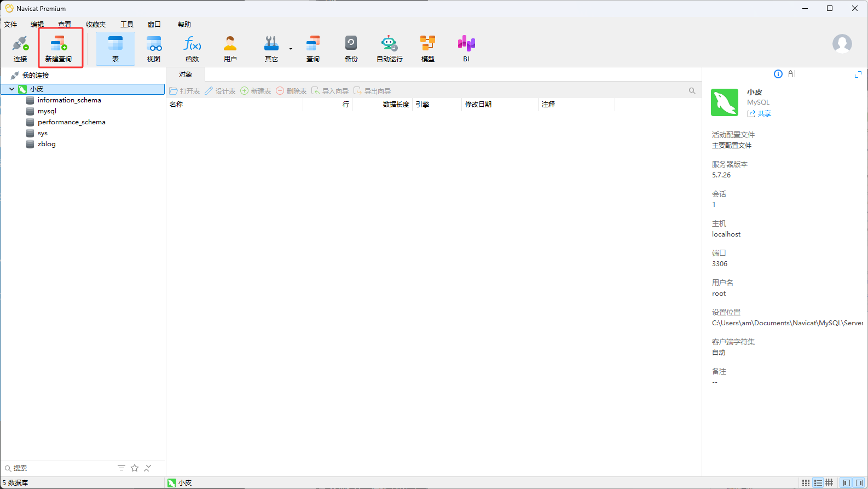Screen dimensions: 868x489
Task: Click the user avatar account icon
Action: click(x=842, y=44)
